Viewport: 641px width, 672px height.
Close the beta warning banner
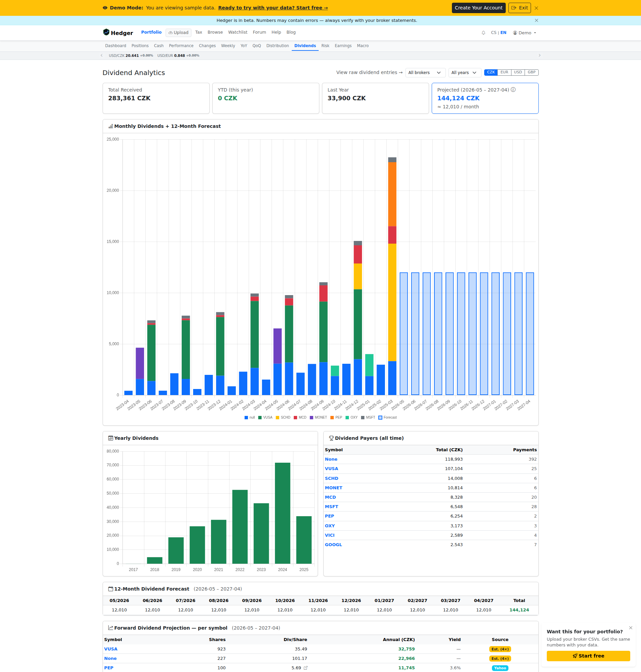536,21
